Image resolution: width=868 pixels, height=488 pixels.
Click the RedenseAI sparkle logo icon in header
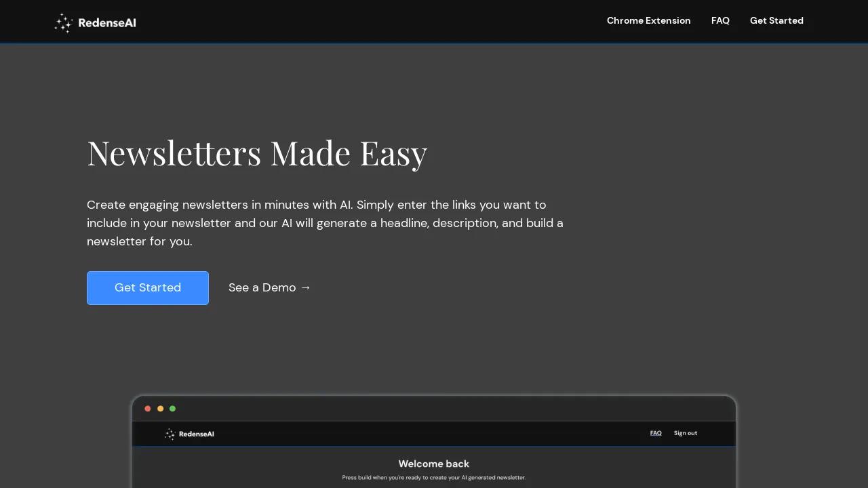click(63, 23)
